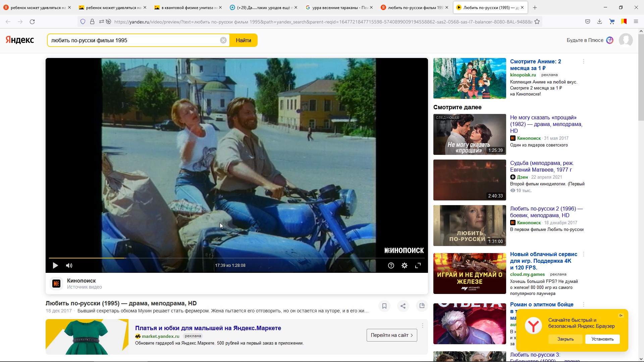Viewport: 644px width, 362px height.
Task: Open the kinopoisk.ru ad source link
Action: click(523, 75)
